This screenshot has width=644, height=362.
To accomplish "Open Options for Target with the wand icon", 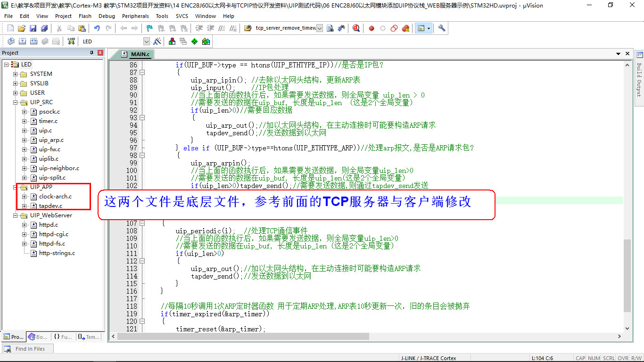I will [x=157, y=41].
